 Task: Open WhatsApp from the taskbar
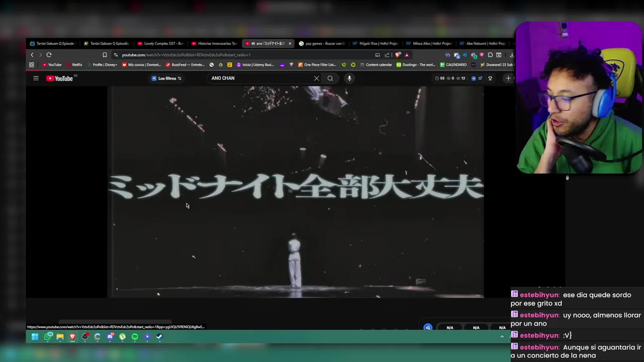(48, 337)
